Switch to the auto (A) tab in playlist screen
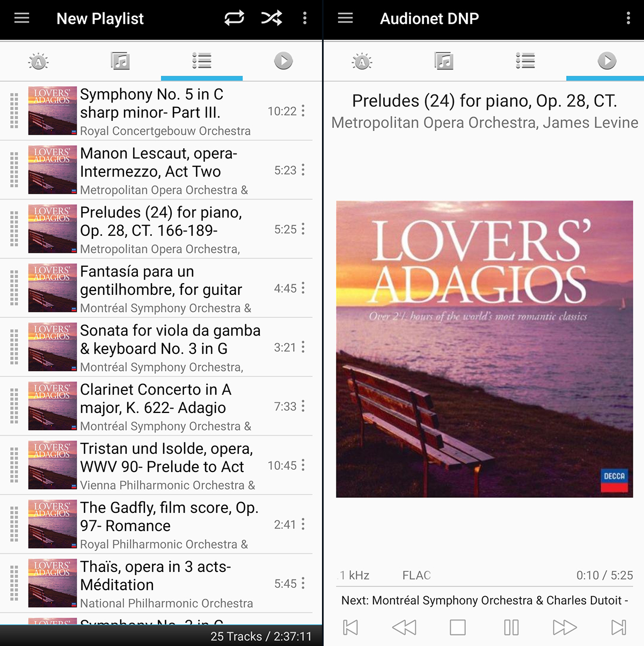The image size is (644, 646). click(x=38, y=61)
